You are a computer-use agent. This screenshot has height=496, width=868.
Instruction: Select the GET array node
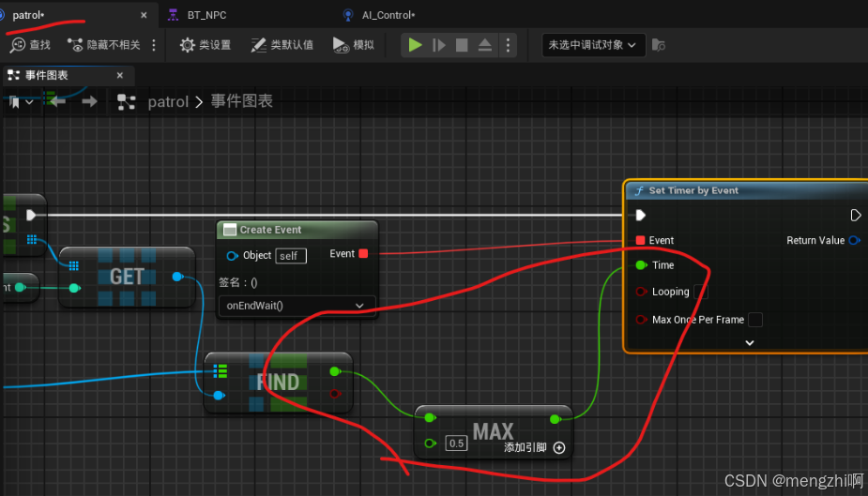[x=127, y=277]
